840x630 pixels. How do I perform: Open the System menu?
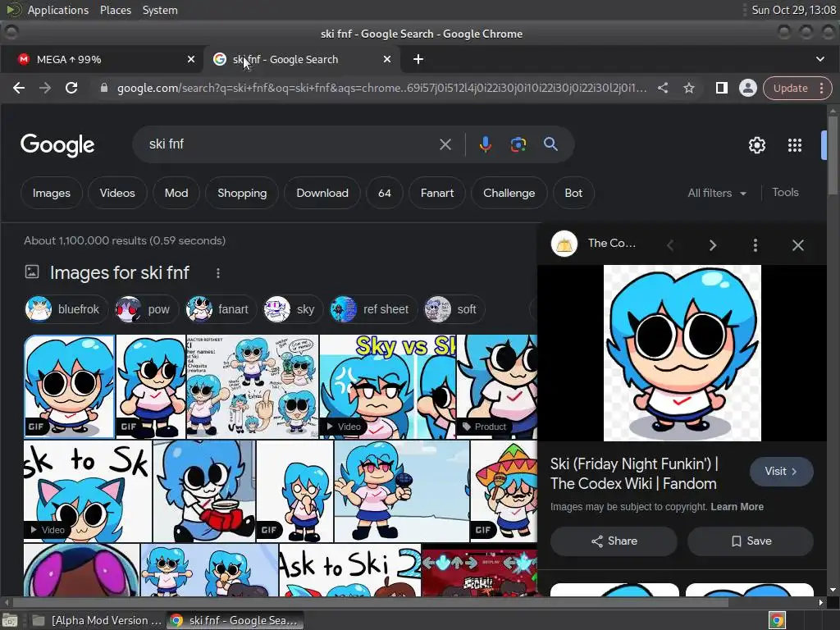click(160, 10)
